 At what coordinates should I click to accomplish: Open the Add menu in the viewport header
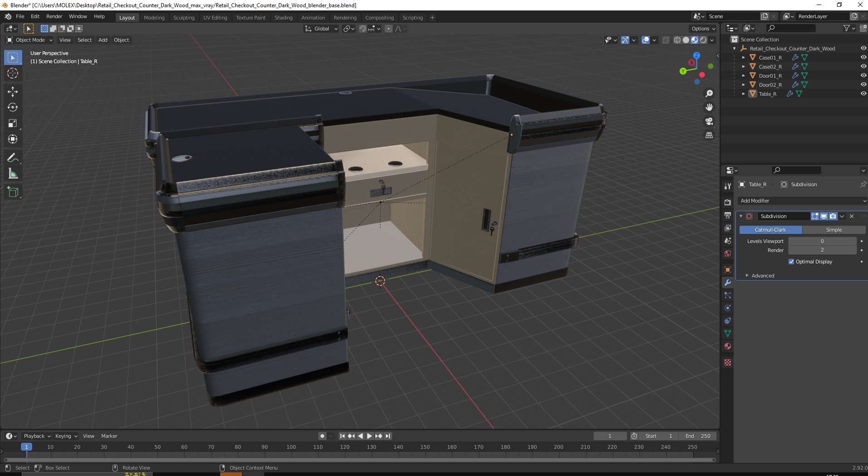[103, 40]
